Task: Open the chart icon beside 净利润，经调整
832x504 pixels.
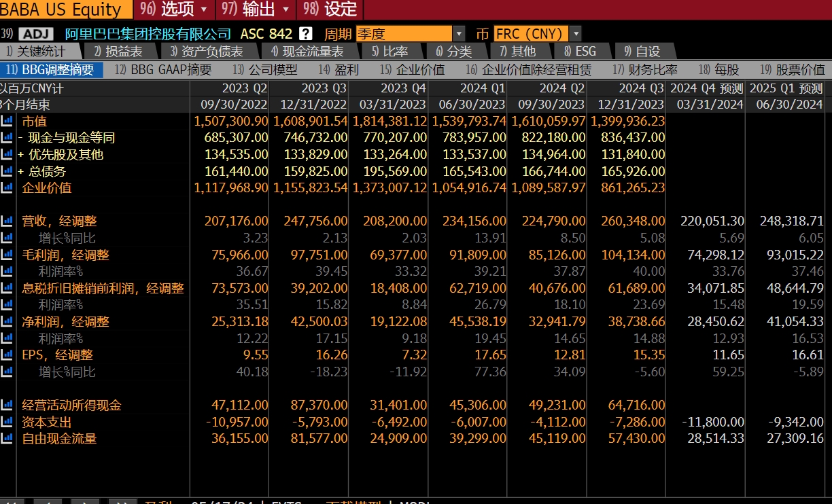Action: point(7,321)
